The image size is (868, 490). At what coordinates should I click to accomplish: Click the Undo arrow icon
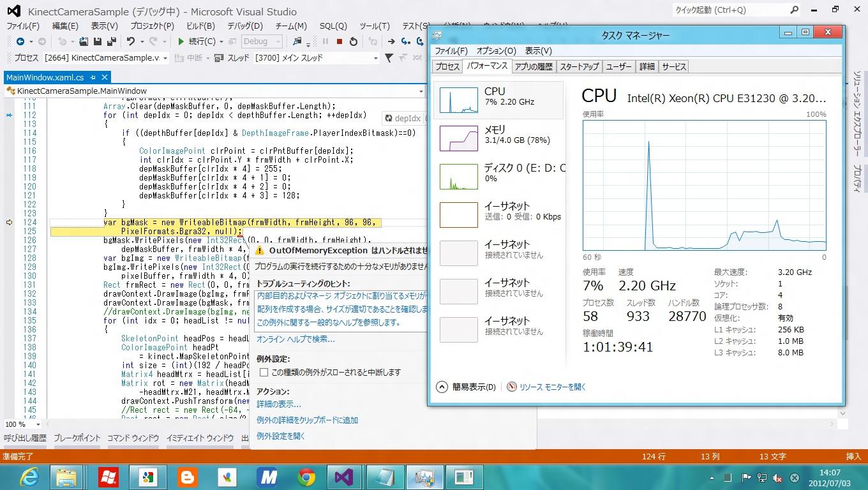click(x=131, y=41)
